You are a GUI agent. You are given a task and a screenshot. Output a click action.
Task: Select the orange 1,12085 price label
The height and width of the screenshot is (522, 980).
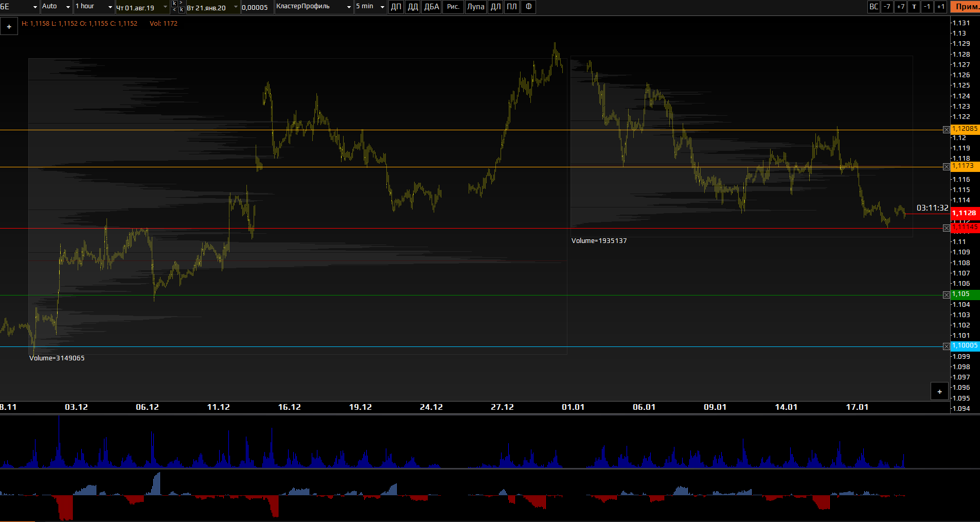pos(965,129)
